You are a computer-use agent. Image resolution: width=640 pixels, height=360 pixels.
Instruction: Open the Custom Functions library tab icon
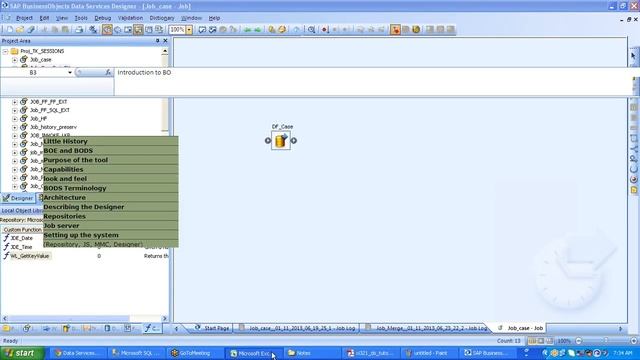152,328
